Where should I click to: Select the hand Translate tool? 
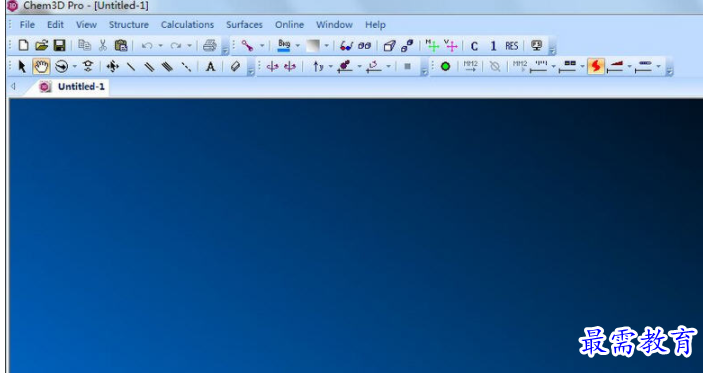coord(41,66)
